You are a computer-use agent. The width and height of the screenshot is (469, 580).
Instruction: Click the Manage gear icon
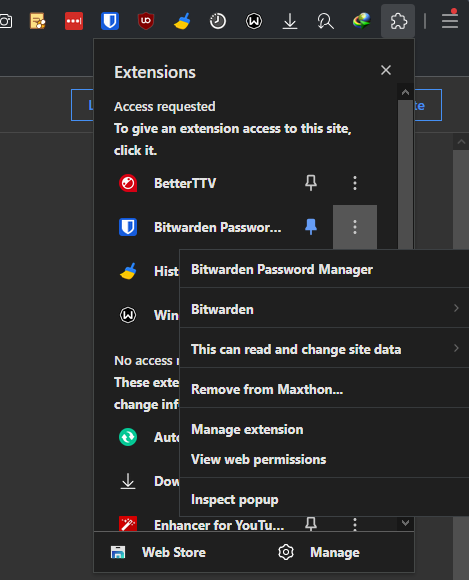click(x=286, y=552)
